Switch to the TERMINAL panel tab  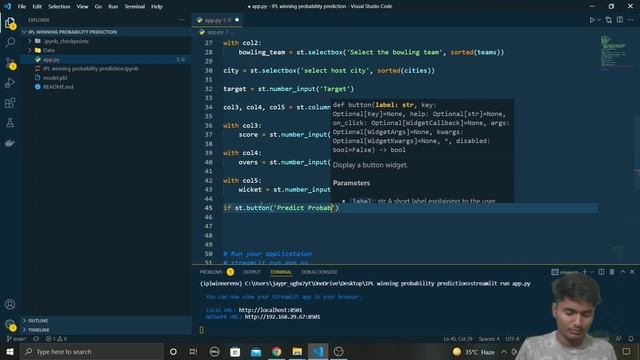pos(281,272)
